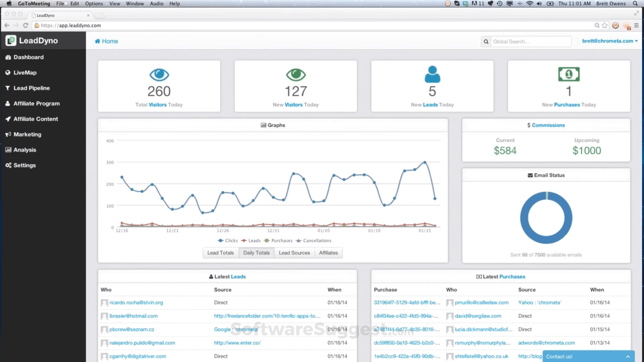Open Affiliate Content in the sidebar
644x362 pixels.
35,119
